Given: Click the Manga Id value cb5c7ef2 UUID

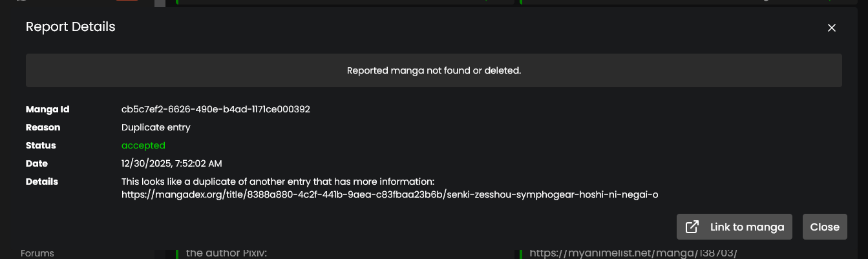Looking at the screenshot, I should (216, 109).
